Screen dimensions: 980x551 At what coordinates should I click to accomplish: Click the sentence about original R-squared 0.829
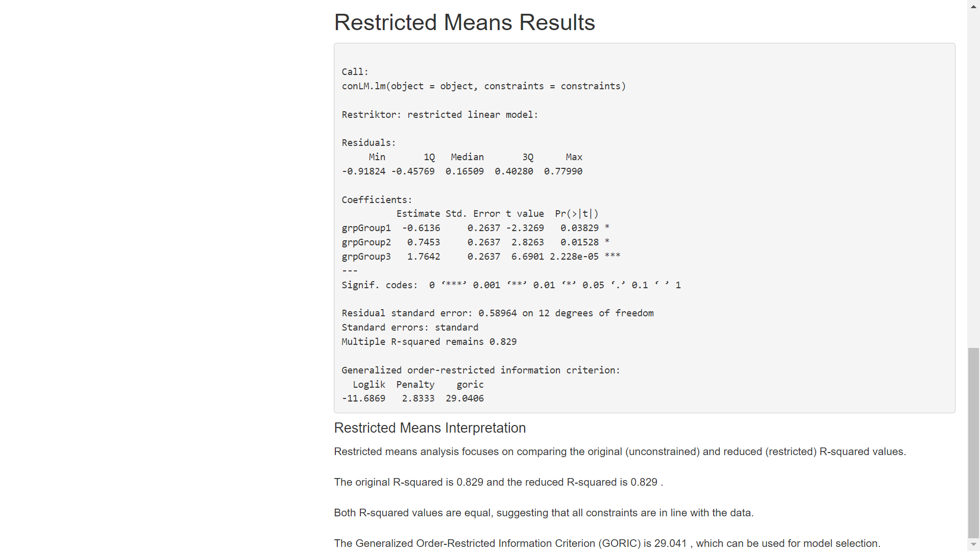499,482
